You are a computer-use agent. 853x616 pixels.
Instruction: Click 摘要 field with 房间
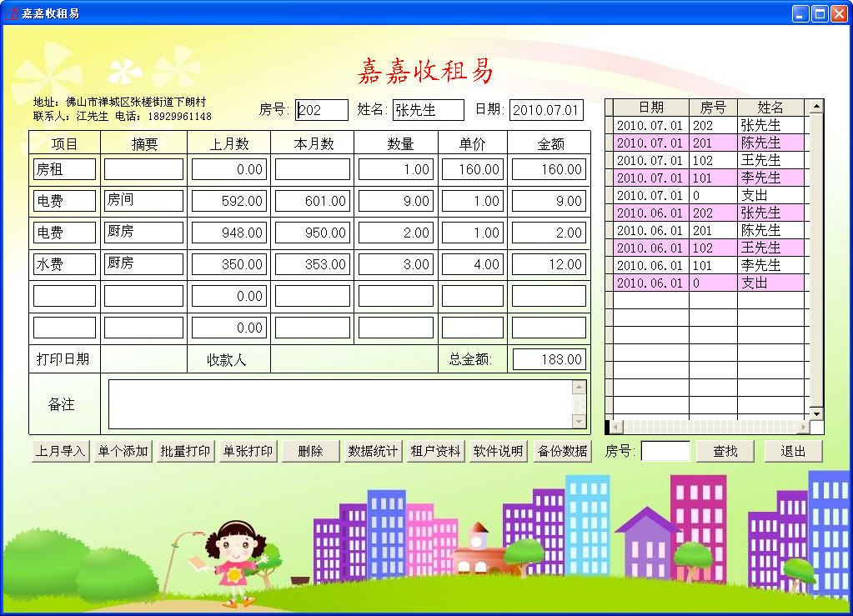(x=143, y=201)
